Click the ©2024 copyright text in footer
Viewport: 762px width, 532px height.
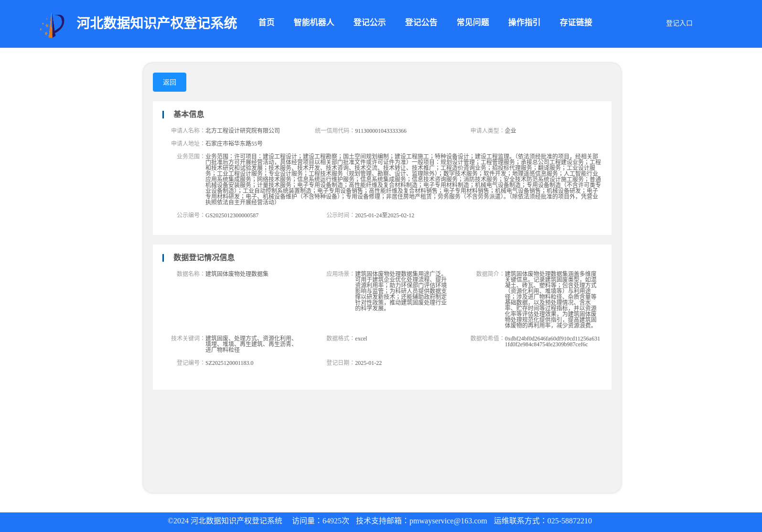[225, 521]
